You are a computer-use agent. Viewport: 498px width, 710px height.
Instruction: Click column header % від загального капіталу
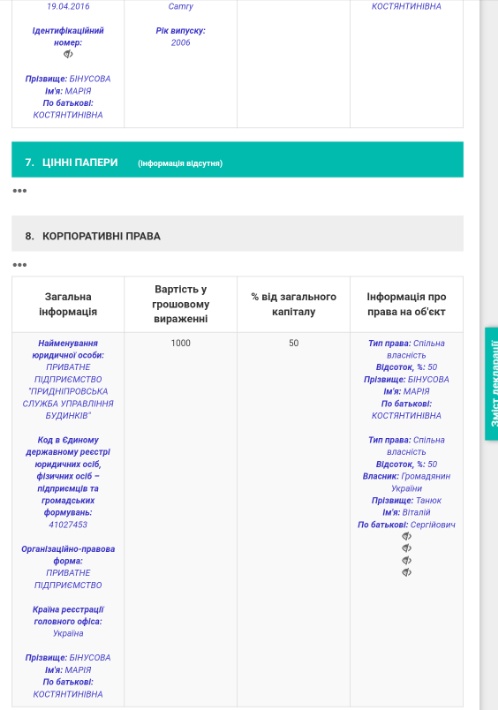(x=294, y=304)
